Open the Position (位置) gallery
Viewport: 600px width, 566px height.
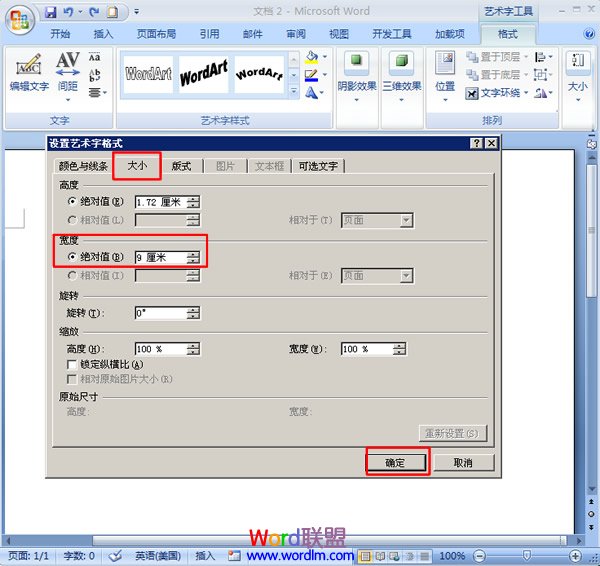click(445, 77)
